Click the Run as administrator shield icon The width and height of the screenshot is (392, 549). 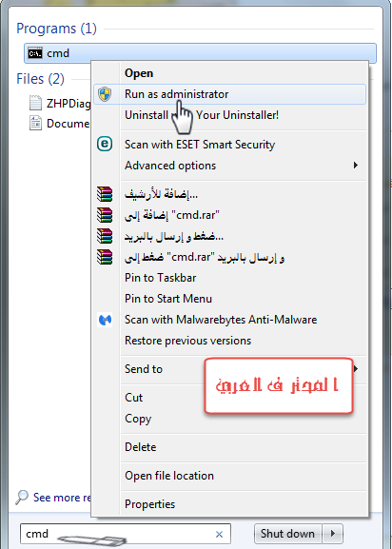[x=105, y=94]
